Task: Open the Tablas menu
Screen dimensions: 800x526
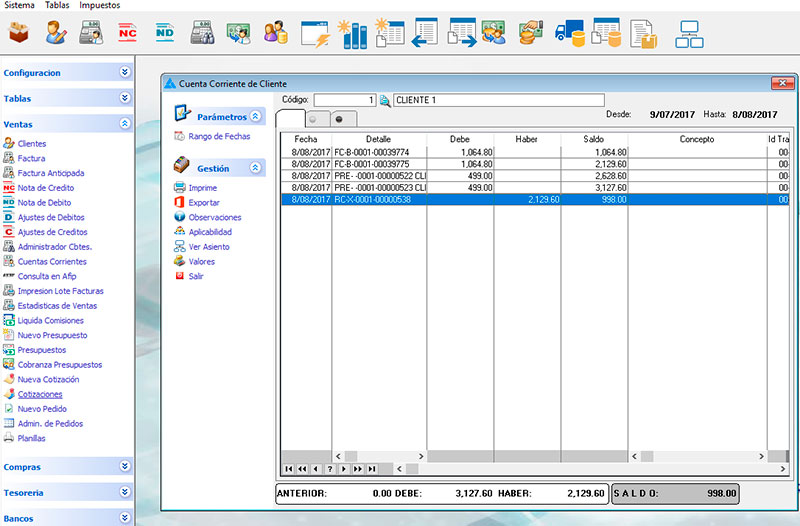Action: point(58,6)
